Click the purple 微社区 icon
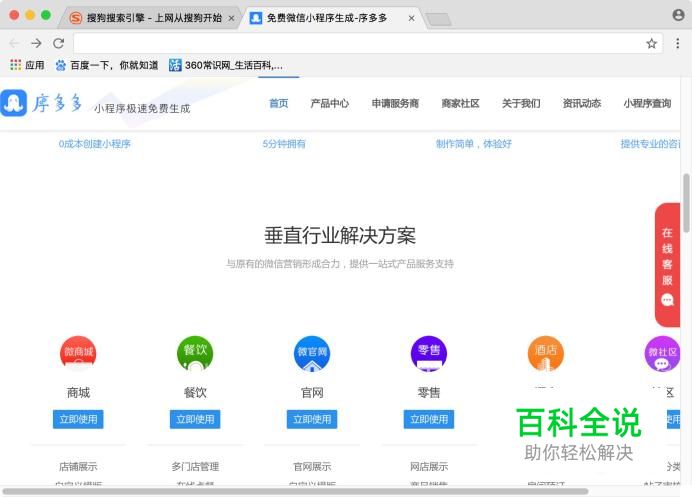 662,353
